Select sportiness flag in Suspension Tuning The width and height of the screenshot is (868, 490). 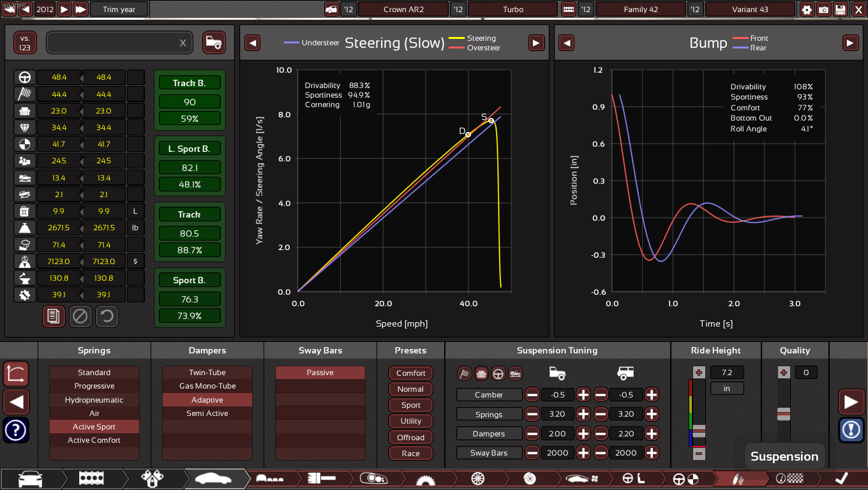(465, 373)
